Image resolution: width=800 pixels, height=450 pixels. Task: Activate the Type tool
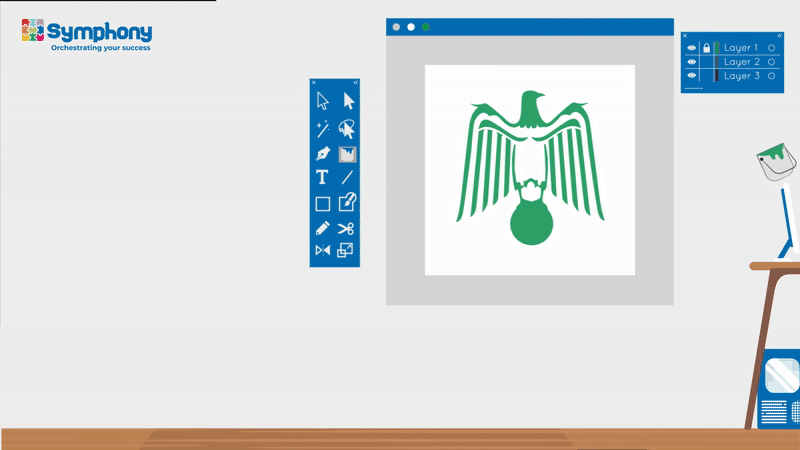322,178
